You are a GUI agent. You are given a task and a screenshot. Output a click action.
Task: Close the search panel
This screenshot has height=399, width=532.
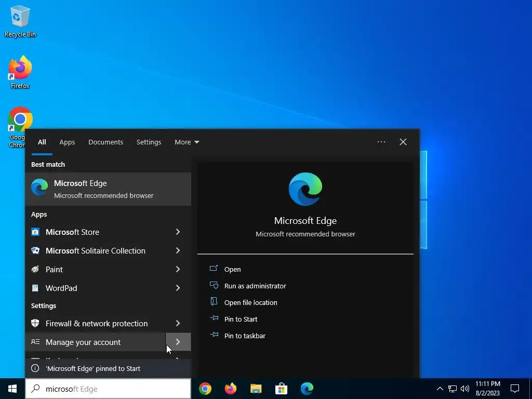tap(403, 142)
